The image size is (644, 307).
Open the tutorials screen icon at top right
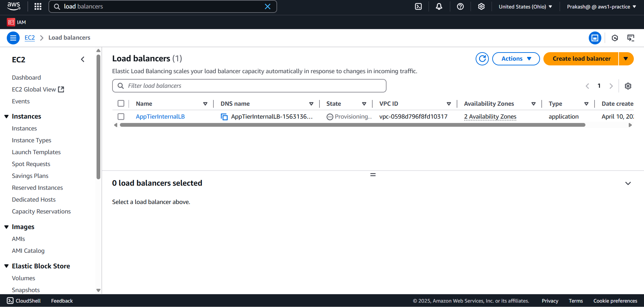pyautogui.click(x=631, y=38)
